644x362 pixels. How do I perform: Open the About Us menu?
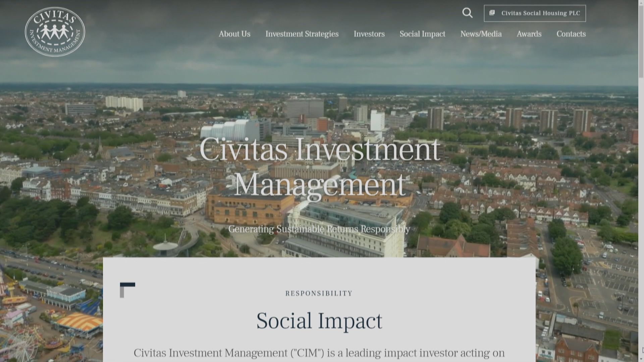click(234, 34)
